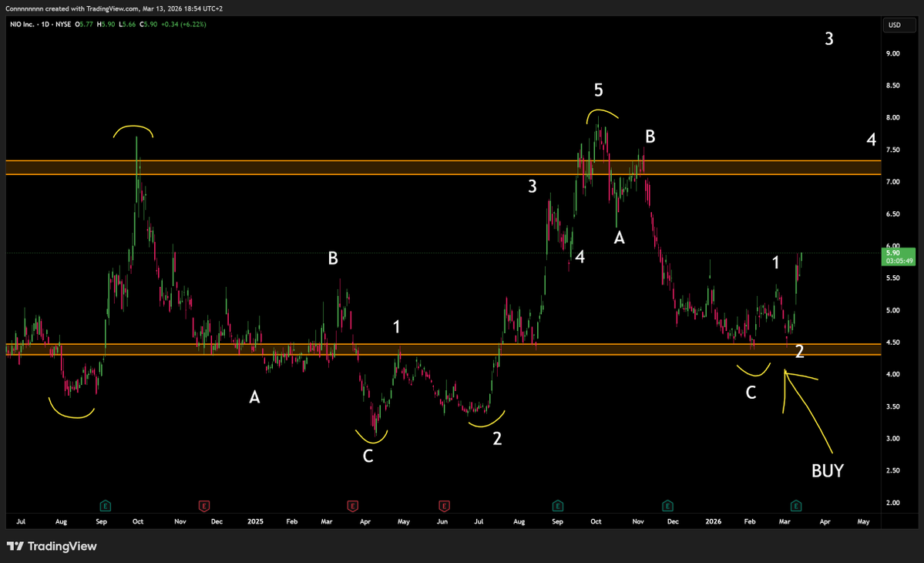The image size is (924, 563).
Task: Click the 5.00 price axis label
Action: pyautogui.click(x=892, y=311)
